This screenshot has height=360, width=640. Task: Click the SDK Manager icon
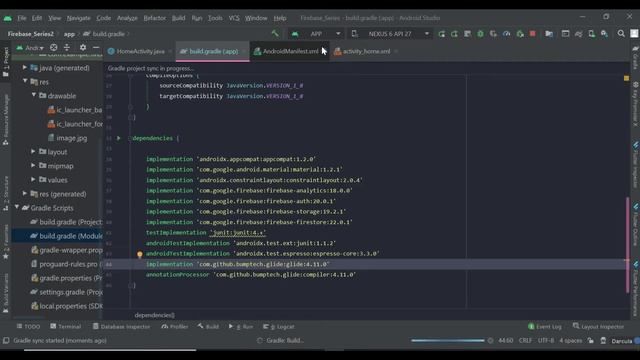[x=604, y=34]
